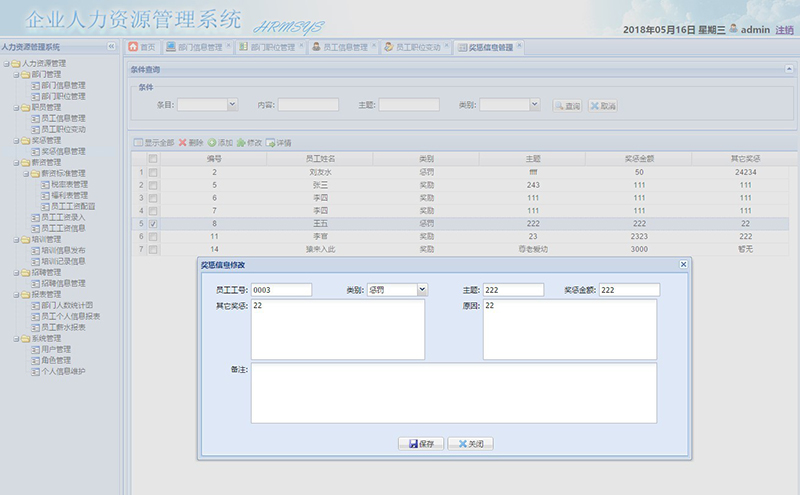
Task: Click the 修改 edit icon in grid toolbar
Action: [249, 143]
